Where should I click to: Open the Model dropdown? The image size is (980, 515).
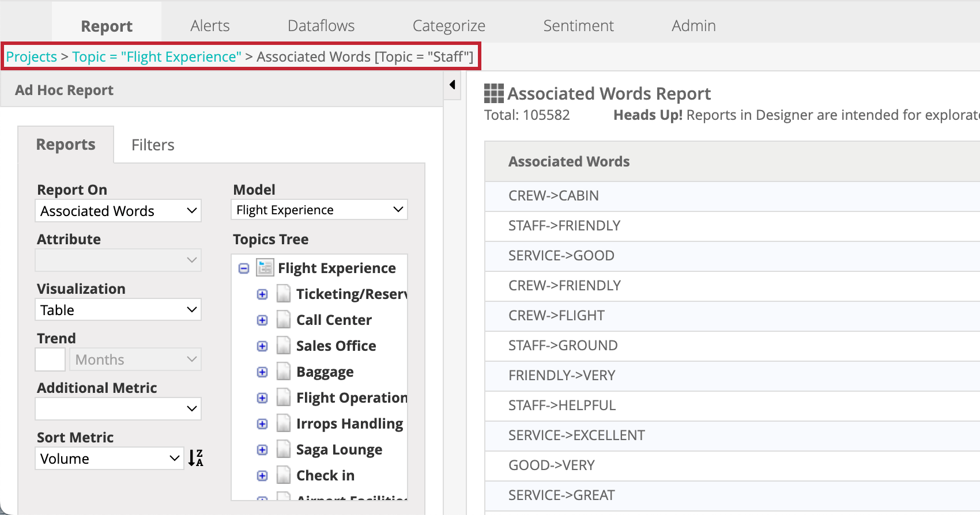point(319,210)
